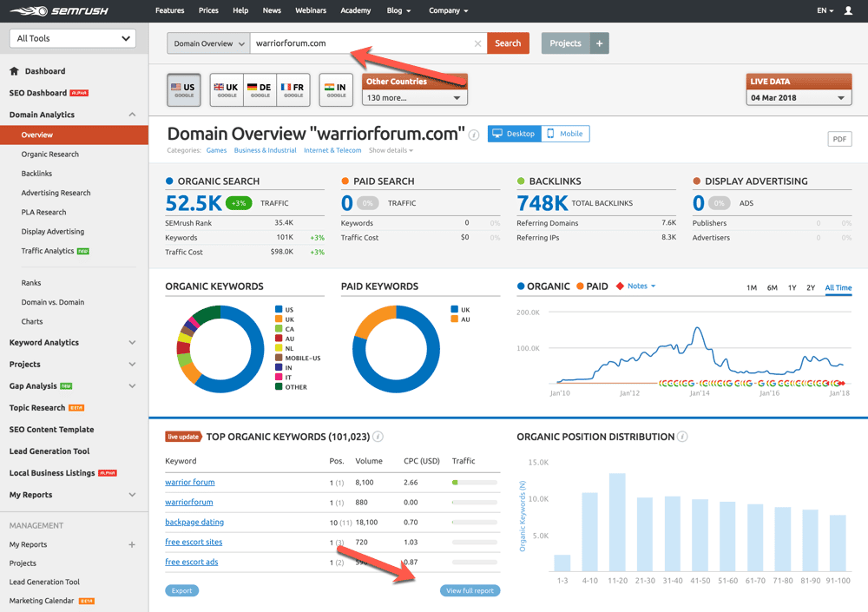Open the Live Data date selector
The width and height of the screenshot is (868, 612).
[x=799, y=97]
